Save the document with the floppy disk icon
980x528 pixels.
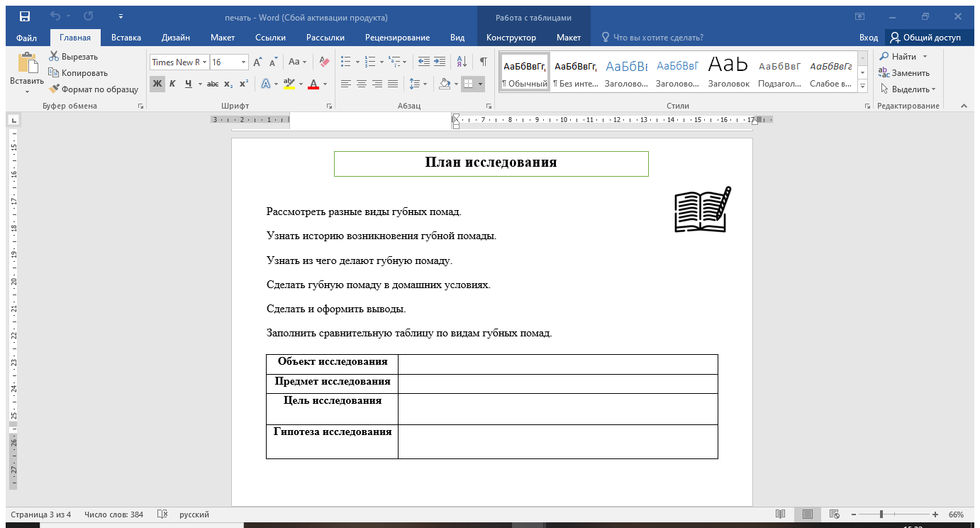(25, 16)
